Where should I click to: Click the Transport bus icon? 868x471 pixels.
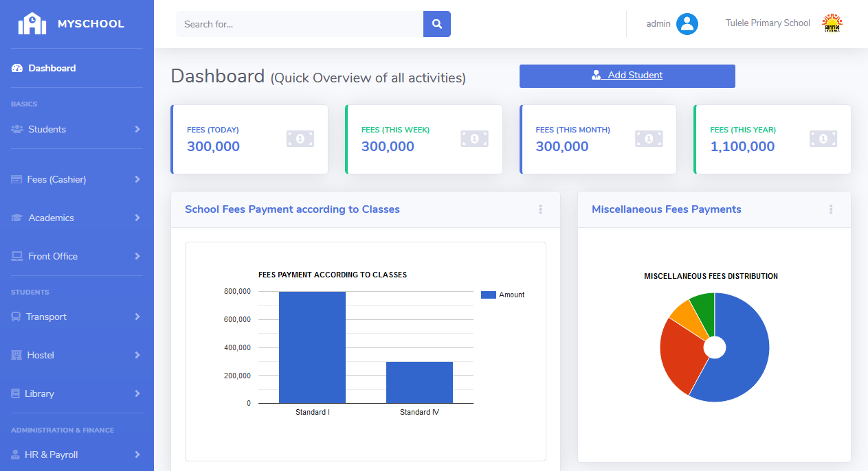coord(16,317)
